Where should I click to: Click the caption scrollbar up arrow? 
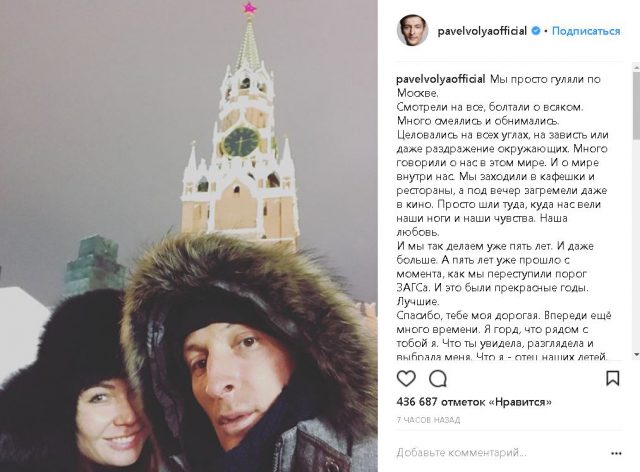pyautogui.click(x=636, y=66)
